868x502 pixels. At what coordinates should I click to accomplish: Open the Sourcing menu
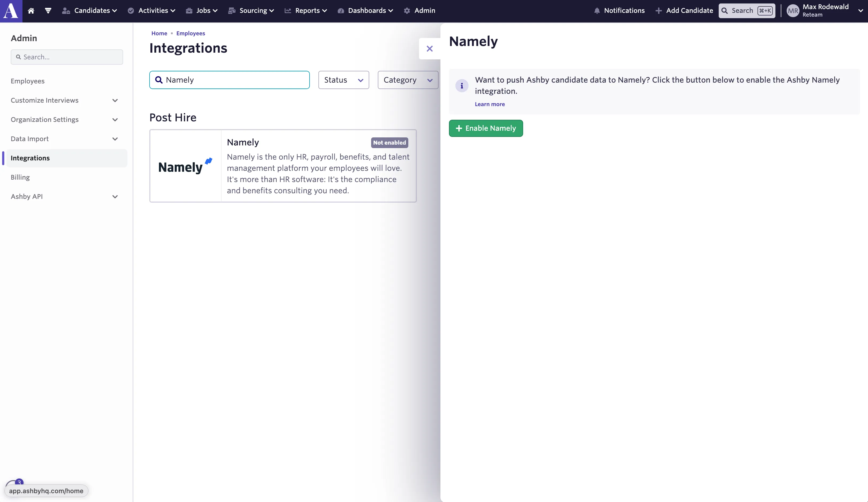(x=251, y=11)
